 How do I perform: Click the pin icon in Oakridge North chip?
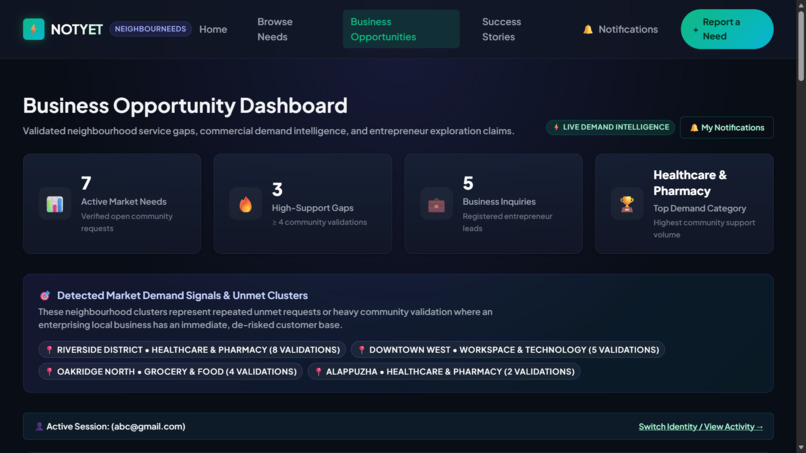pyautogui.click(x=49, y=372)
